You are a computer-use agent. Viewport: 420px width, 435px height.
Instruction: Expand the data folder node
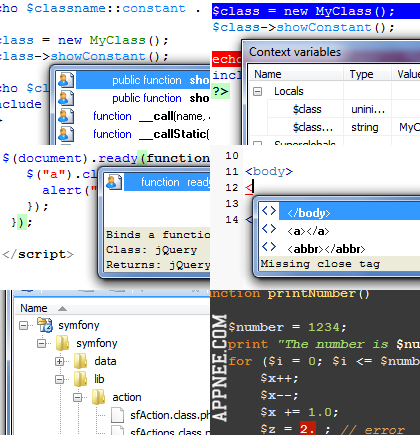[59, 361]
